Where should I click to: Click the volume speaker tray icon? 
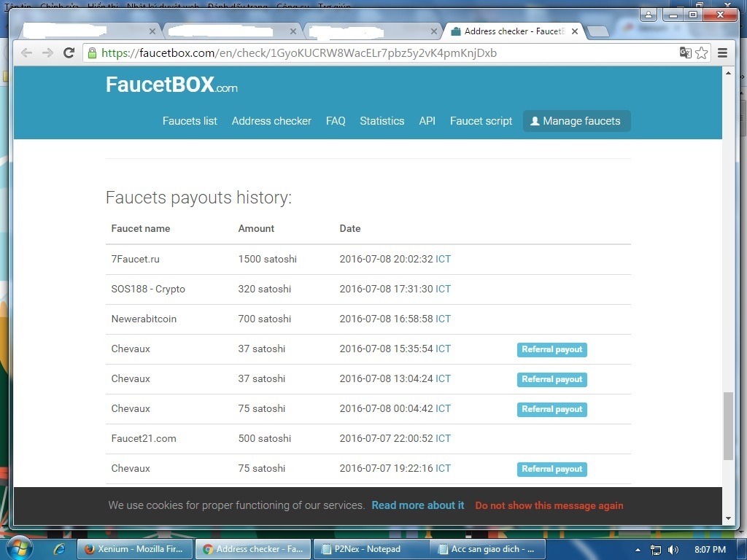pos(673,550)
